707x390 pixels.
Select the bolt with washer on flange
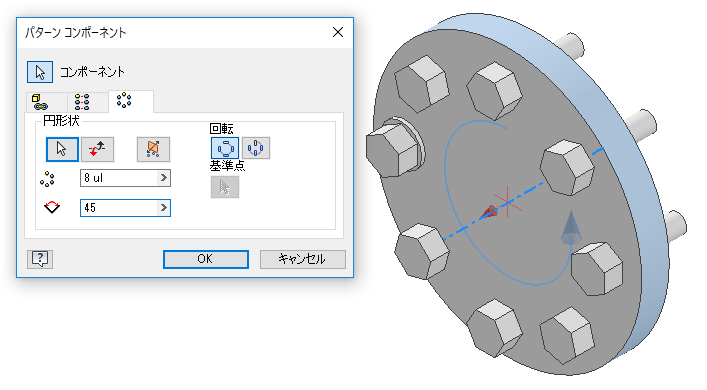[x=395, y=147]
